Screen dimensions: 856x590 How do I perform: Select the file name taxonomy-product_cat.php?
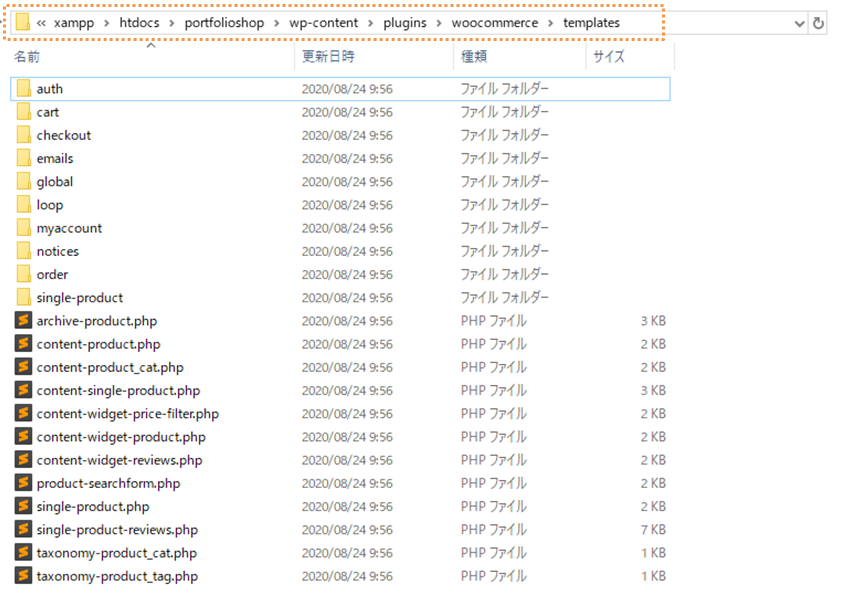click(x=116, y=553)
